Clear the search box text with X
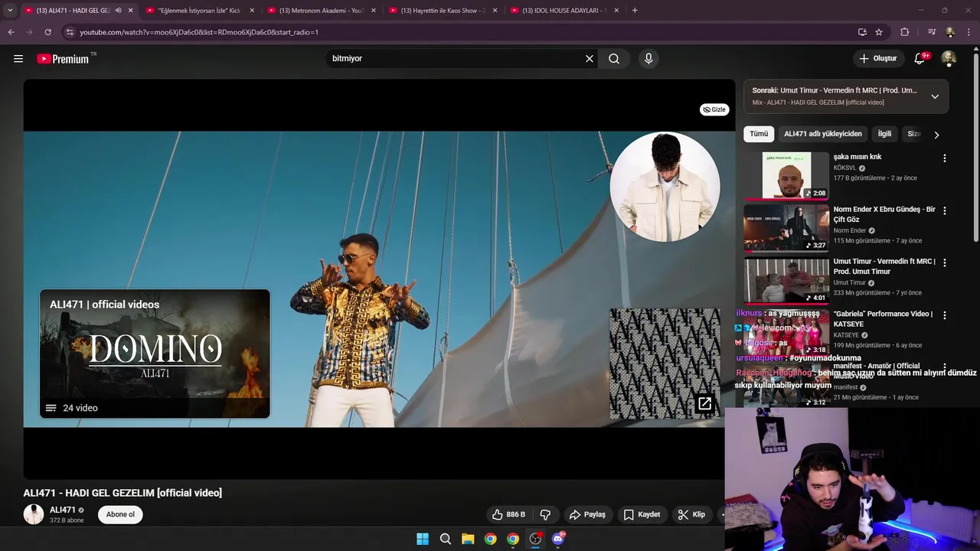 click(x=590, y=58)
